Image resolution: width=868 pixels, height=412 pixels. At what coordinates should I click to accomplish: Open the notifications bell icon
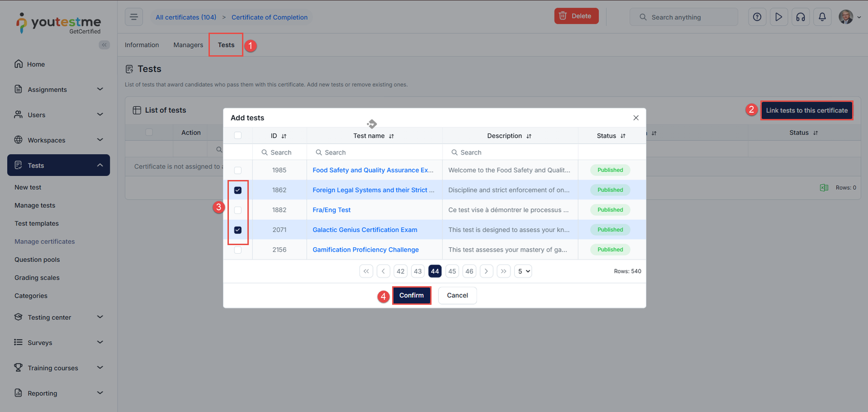[822, 17]
